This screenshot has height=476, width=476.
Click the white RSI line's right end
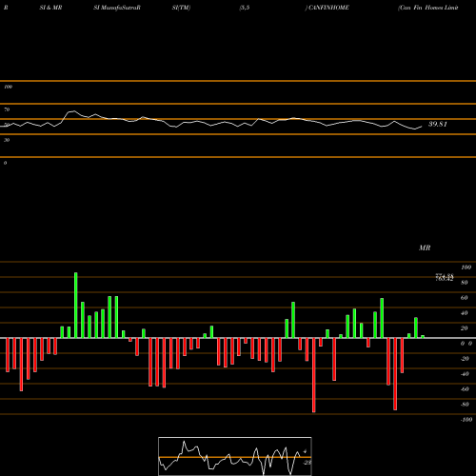tap(422, 127)
